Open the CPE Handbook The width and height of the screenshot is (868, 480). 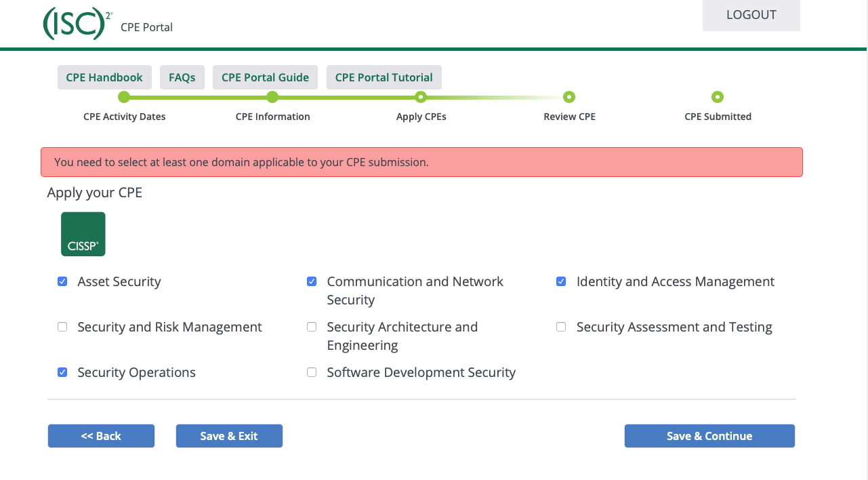pos(104,77)
